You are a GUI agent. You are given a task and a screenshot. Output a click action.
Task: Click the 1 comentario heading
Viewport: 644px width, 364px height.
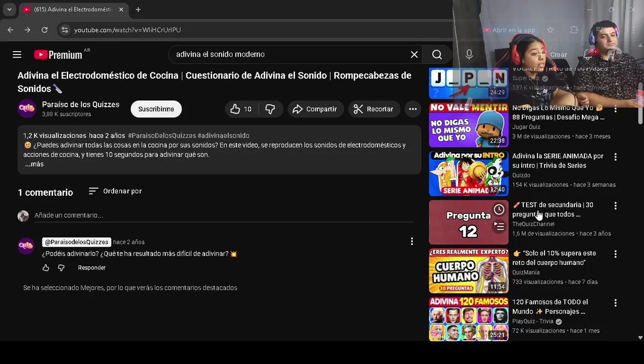pyautogui.click(x=45, y=193)
